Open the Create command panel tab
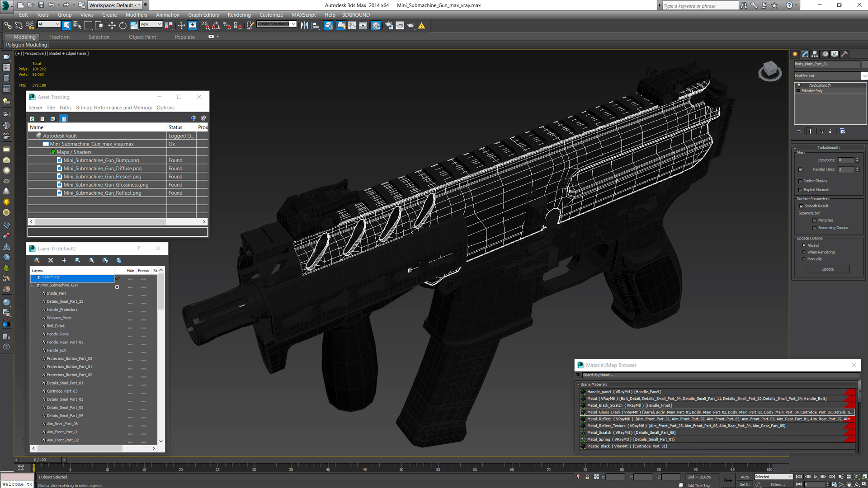Viewport: 868px width, 488px height. (795, 54)
